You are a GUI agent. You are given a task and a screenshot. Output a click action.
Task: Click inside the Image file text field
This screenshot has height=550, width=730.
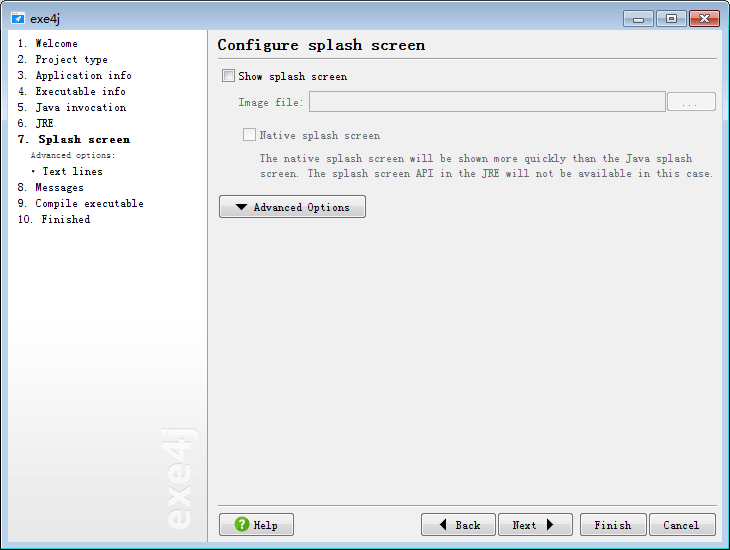coord(487,102)
